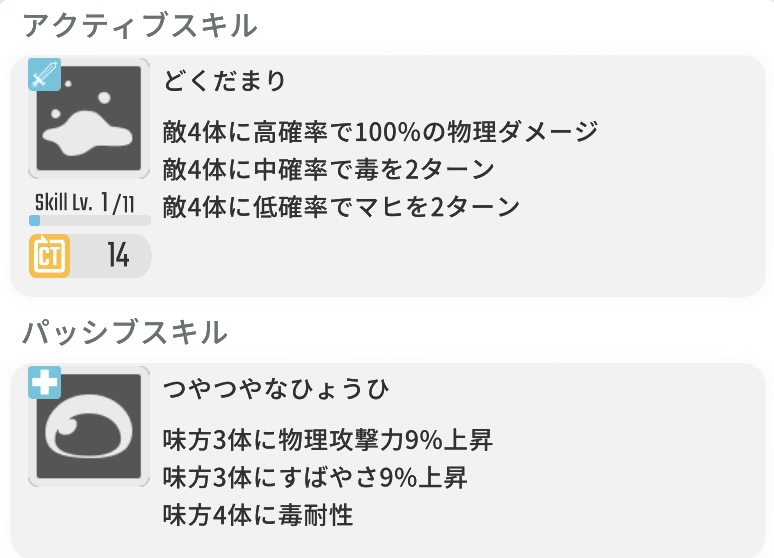The image size is (774, 558).
Task: Click the 100%の物理ダメージ description line
Action: coord(380,132)
